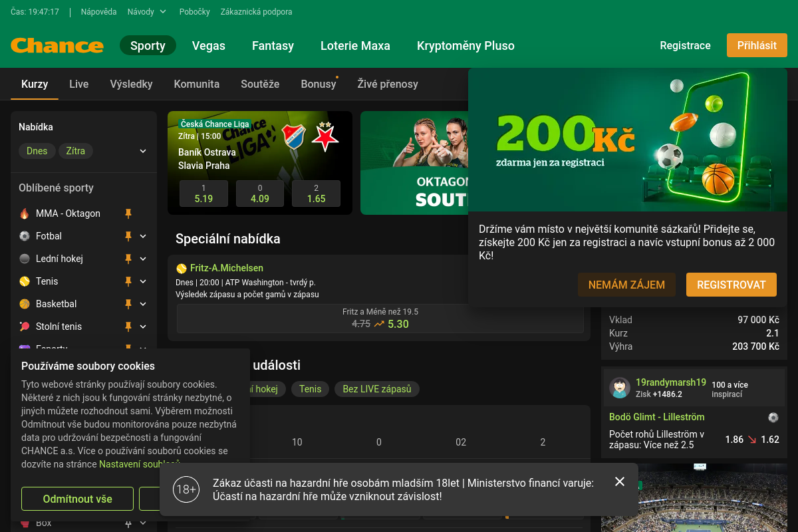This screenshot has height=532, width=798.
Task: Select the Baník Ostrava win odds 5.19
Action: click(x=203, y=194)
